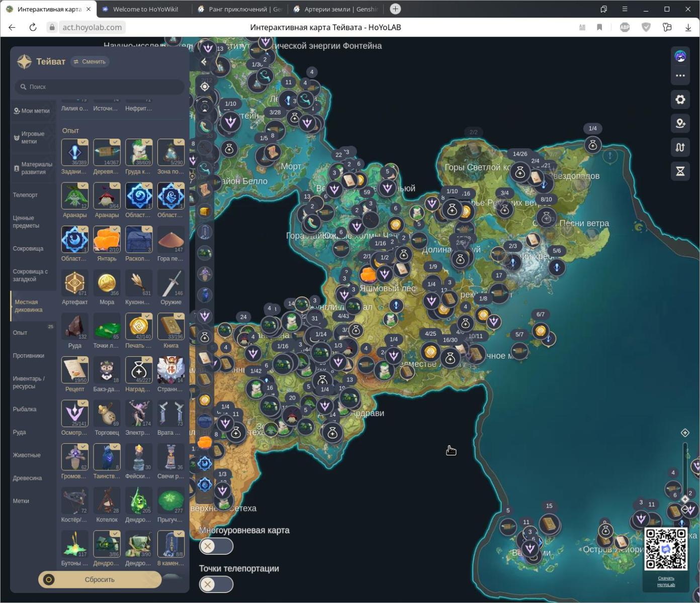Click the add custom marker pin icon
700x603 pixels.
[680, 123]
